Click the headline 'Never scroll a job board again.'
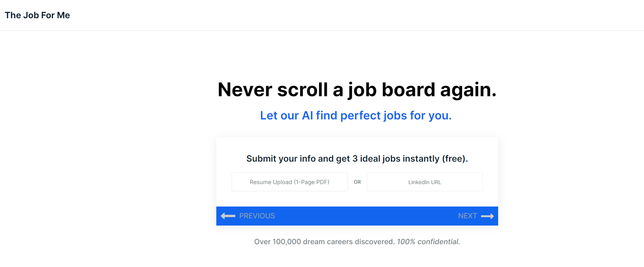Viewport: 644px width, 267px height. click(357, 90)
